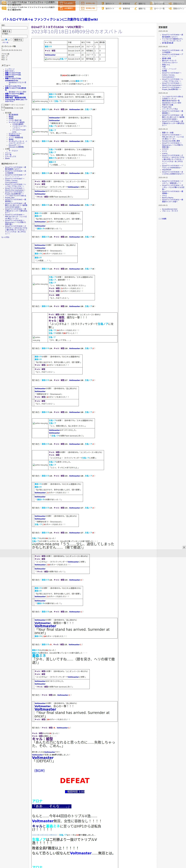The height and width of the screenshot is (868, 186).
Task: Open history entry 琥珀にゃん
Action: [166, 65]
